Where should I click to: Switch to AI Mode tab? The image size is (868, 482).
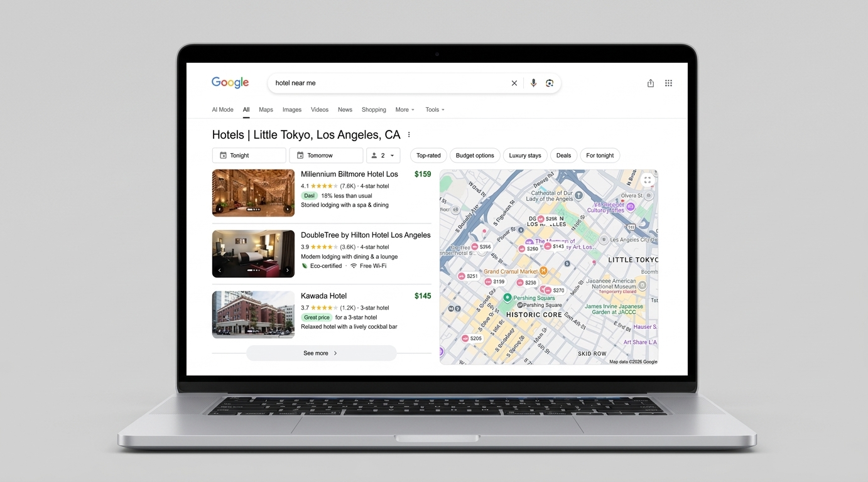pyautogui.click(x=222, y=110)
